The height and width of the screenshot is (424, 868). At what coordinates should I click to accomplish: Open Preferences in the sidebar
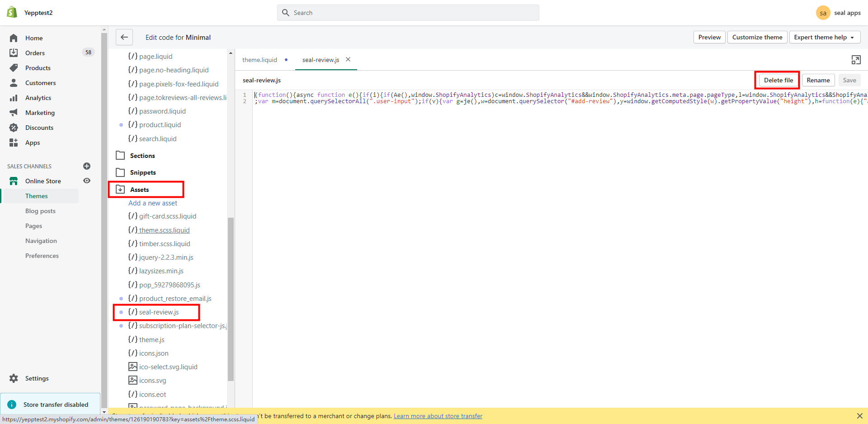point(42,256)
